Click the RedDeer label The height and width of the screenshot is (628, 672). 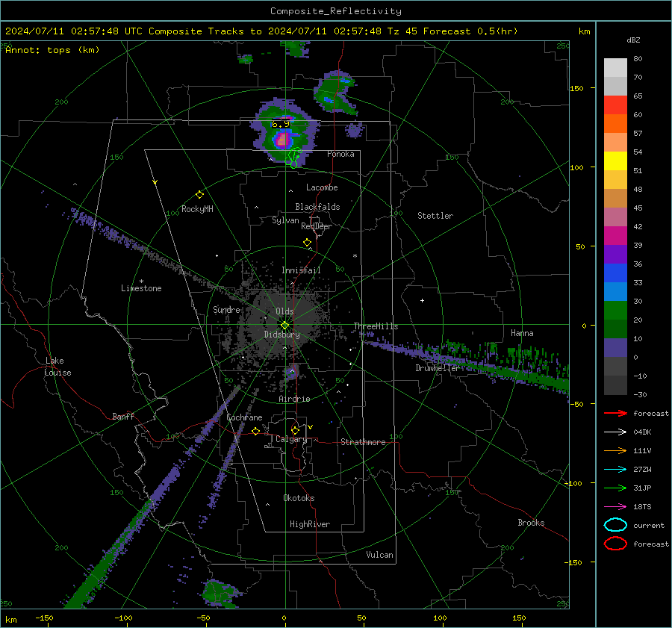[317, 226]
